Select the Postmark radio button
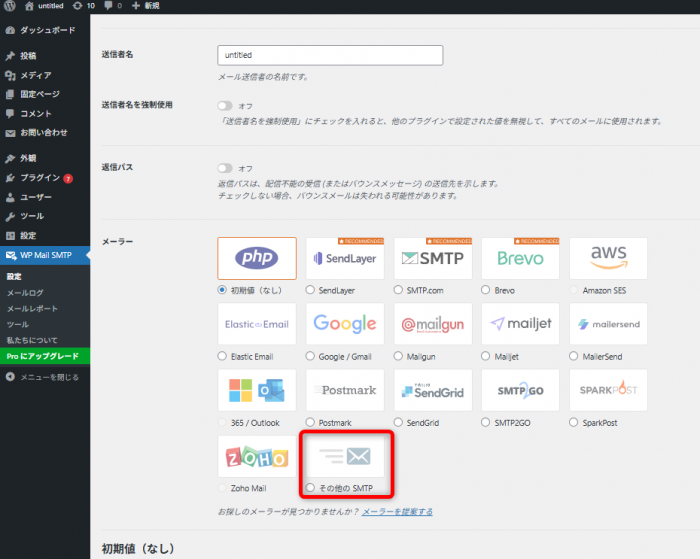Viewport: 700px width, 559px height. 311,422
